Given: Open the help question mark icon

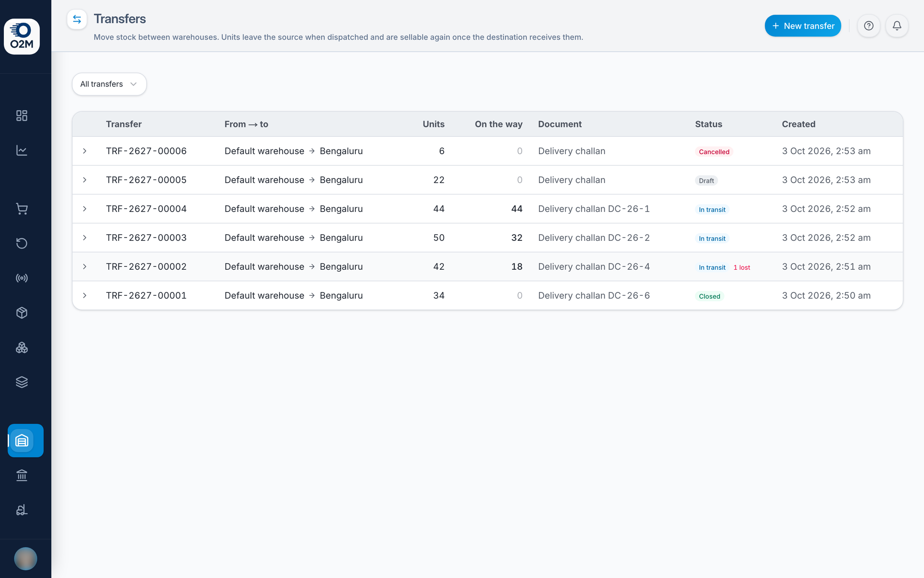Looking at the screenshot, I should [x=869, y=26].
